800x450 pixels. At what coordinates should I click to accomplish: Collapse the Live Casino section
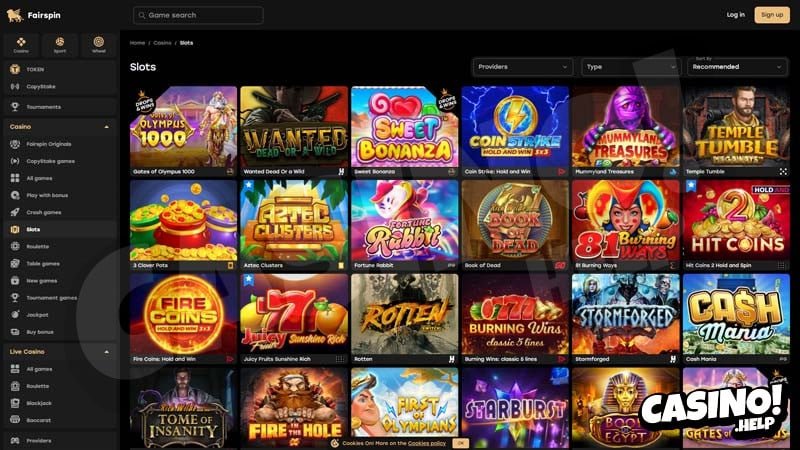coord(107,352)
